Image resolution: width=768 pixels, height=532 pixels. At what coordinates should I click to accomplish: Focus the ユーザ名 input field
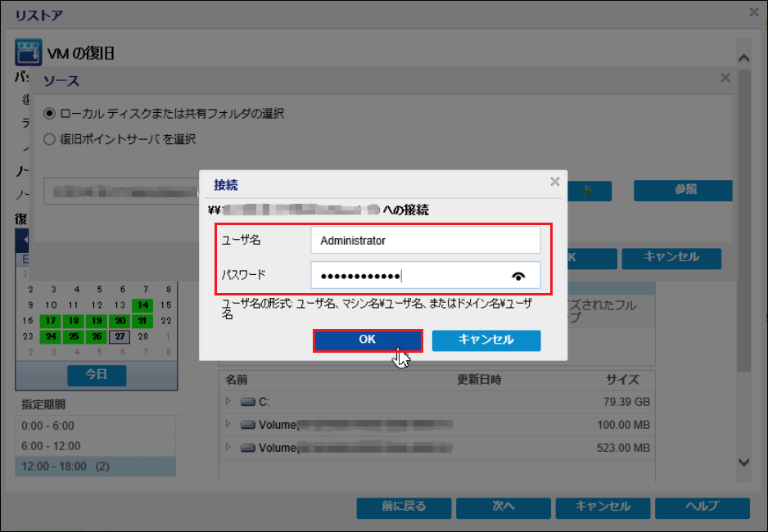coord(425,241)
